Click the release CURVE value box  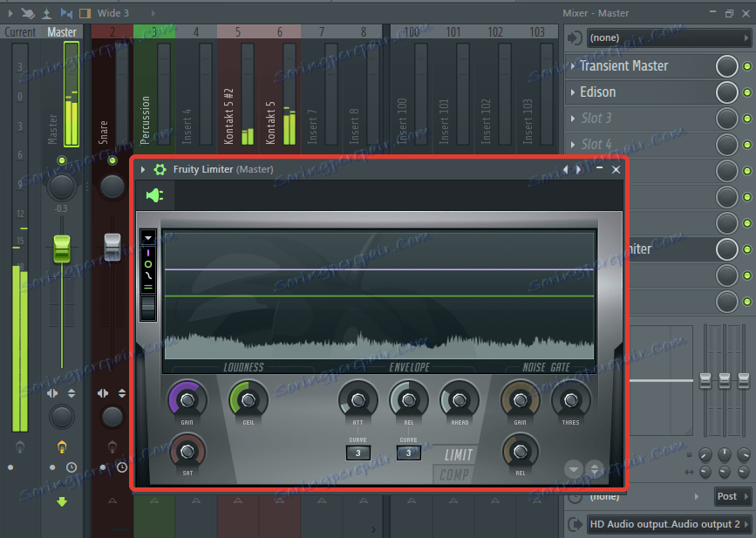pos(408,453)
